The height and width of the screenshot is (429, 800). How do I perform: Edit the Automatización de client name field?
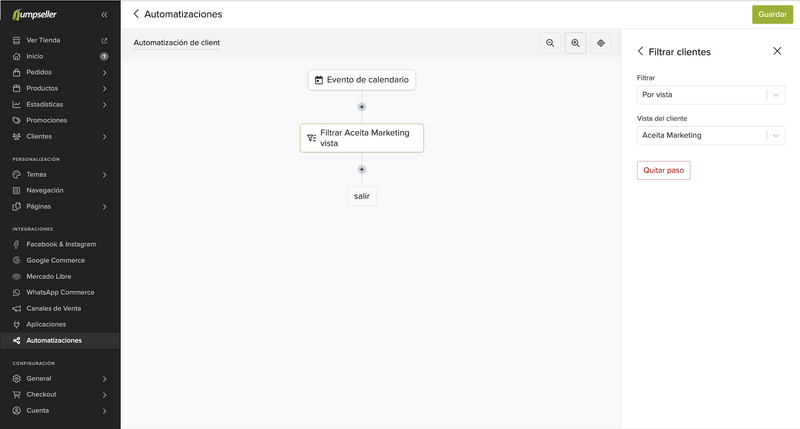(177, 43)
